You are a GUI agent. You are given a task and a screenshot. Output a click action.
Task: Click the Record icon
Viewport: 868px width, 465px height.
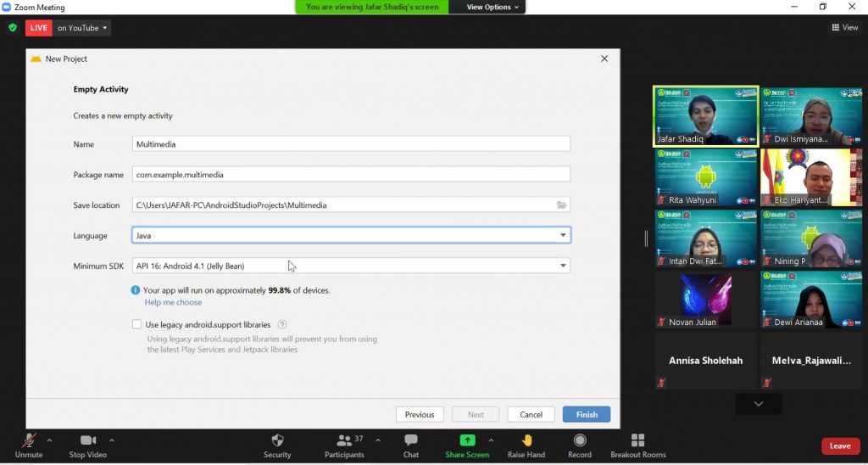(580, 440)
